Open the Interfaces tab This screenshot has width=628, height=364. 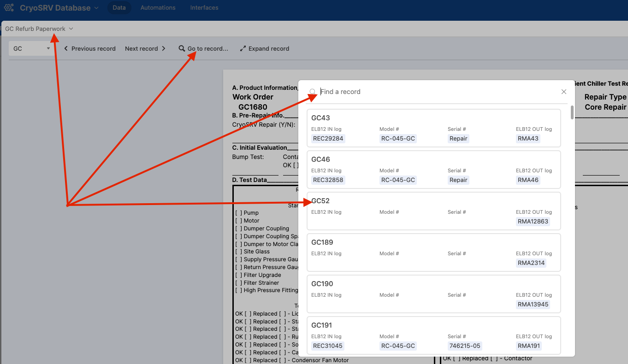click(x=204, y=8)
